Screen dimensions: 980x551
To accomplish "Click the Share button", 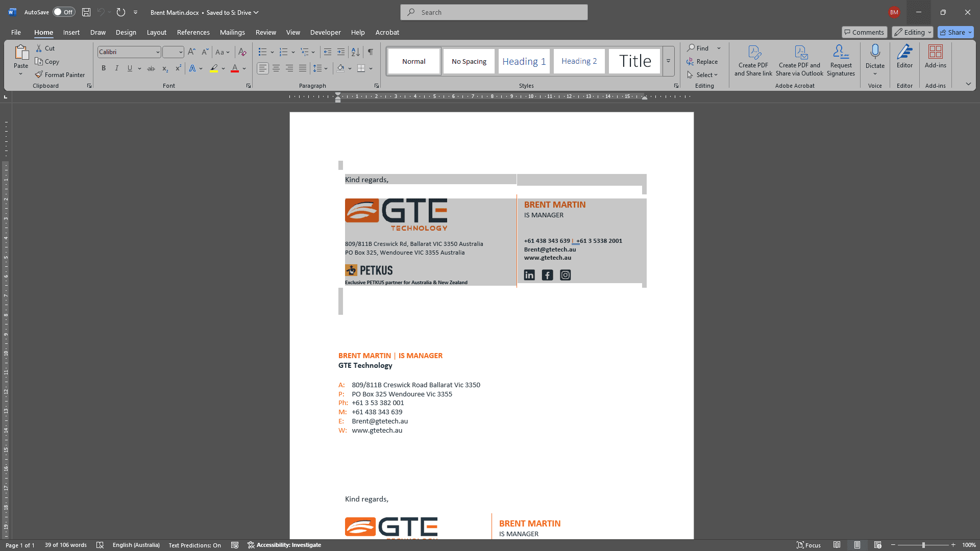I will tap(955, 32).
